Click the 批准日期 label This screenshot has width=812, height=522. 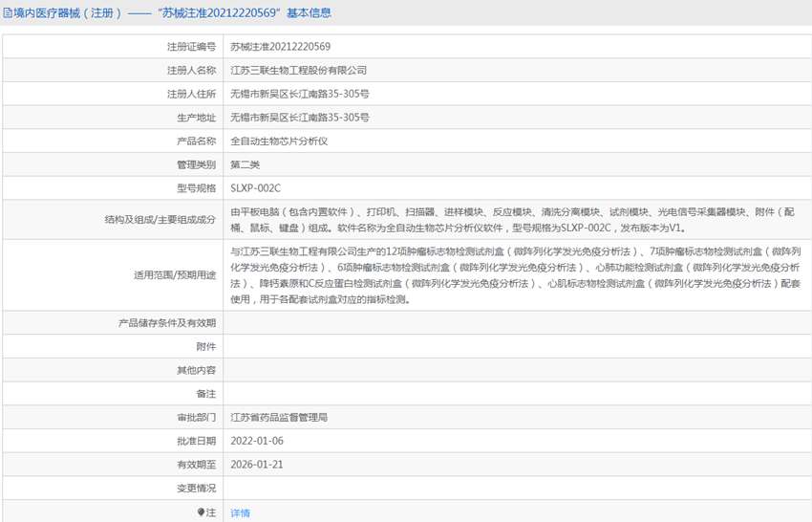(196, 441)
